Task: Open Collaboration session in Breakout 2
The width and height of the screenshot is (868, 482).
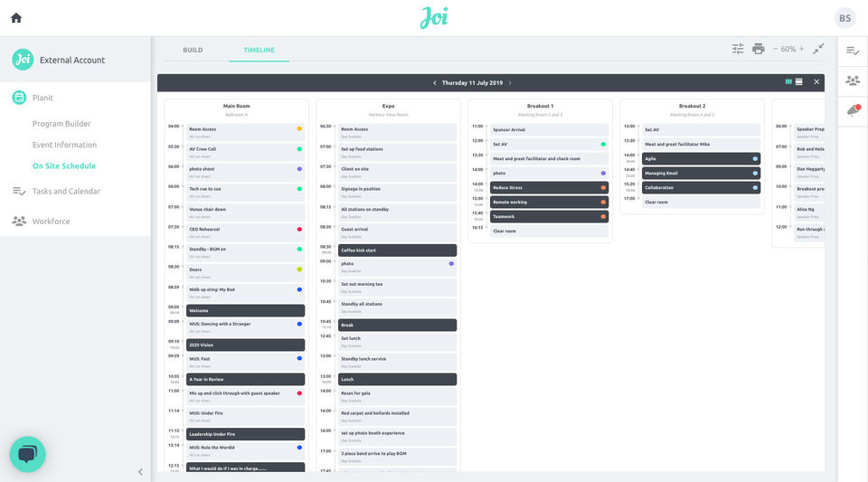Action: pyautogui.click(x=701, y=187)
